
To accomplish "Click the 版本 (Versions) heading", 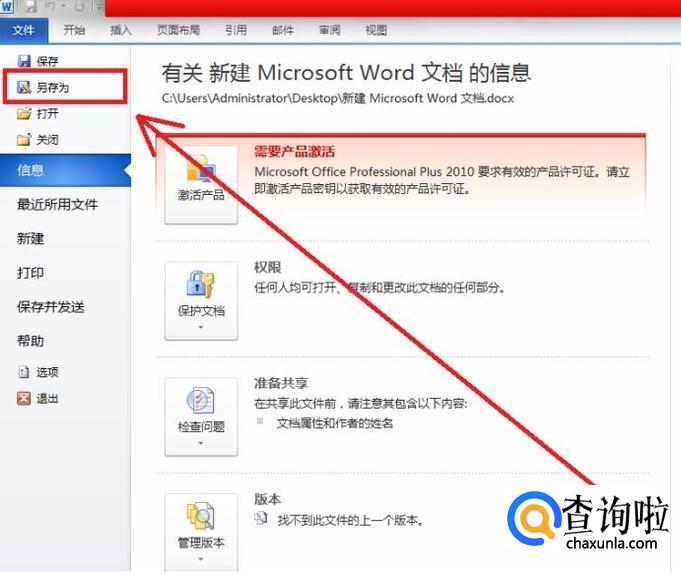I will (268, 499).
